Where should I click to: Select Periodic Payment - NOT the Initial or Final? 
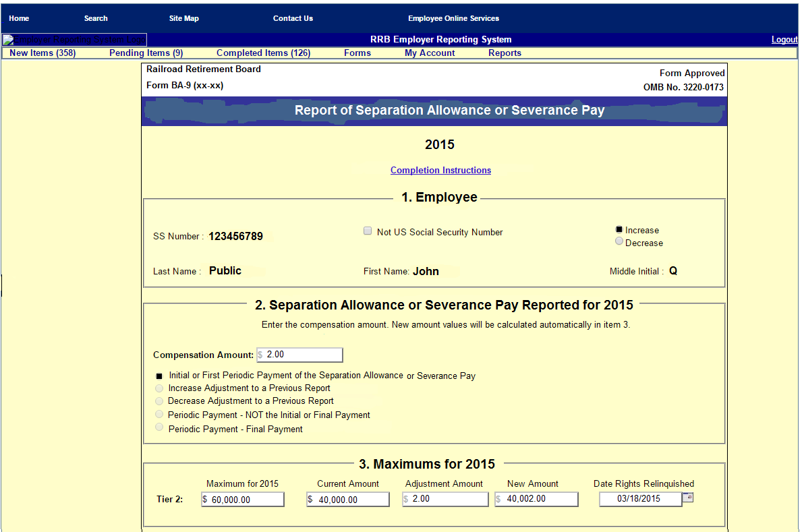(x=159, y=414)
